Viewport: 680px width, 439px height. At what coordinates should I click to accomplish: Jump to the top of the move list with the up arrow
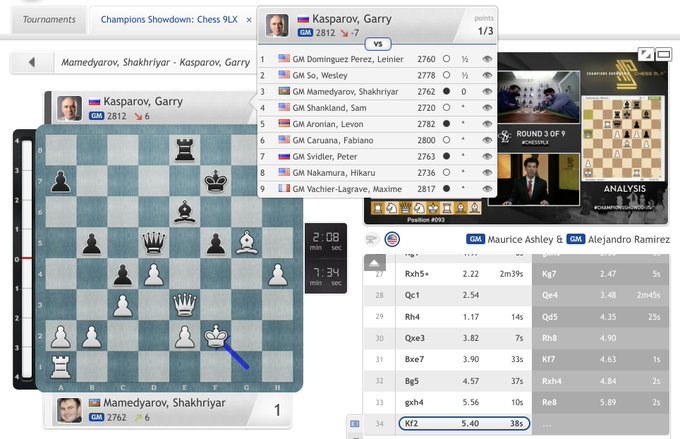pyautogui.click(x=375, y=262)
